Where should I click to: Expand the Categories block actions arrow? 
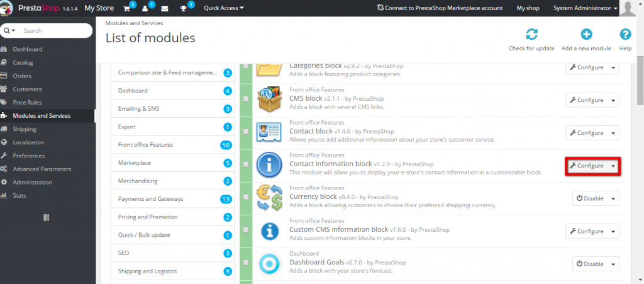click(614, 67)
